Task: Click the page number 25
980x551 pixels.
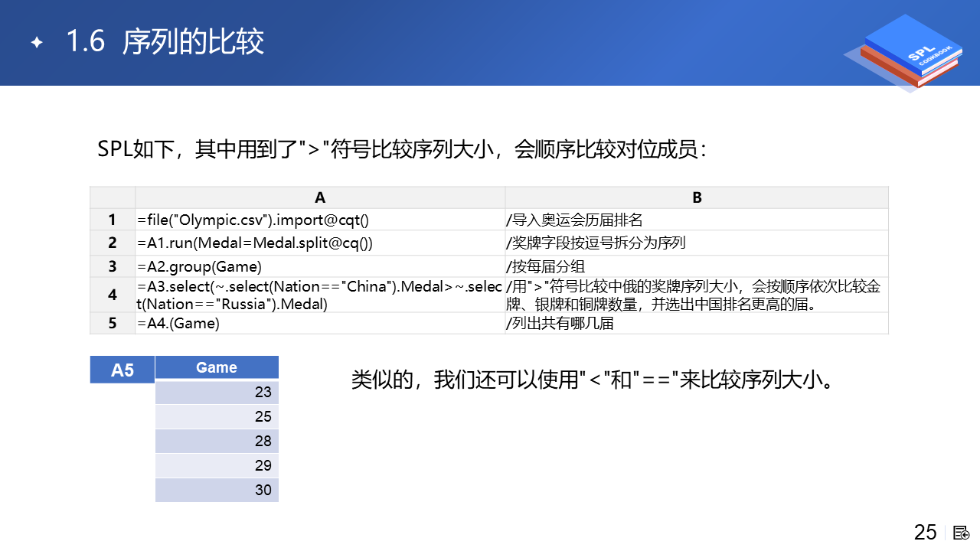Action: click(x=926, y=533)
